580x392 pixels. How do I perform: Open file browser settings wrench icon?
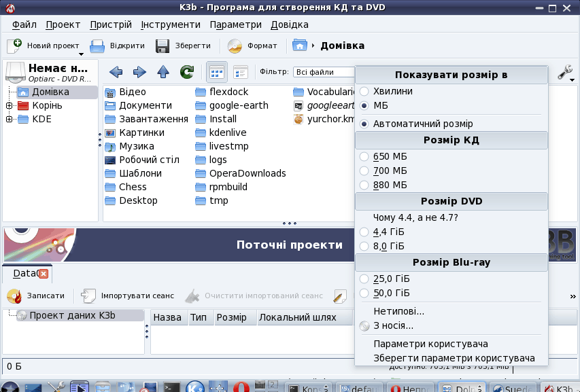point(565,72)
